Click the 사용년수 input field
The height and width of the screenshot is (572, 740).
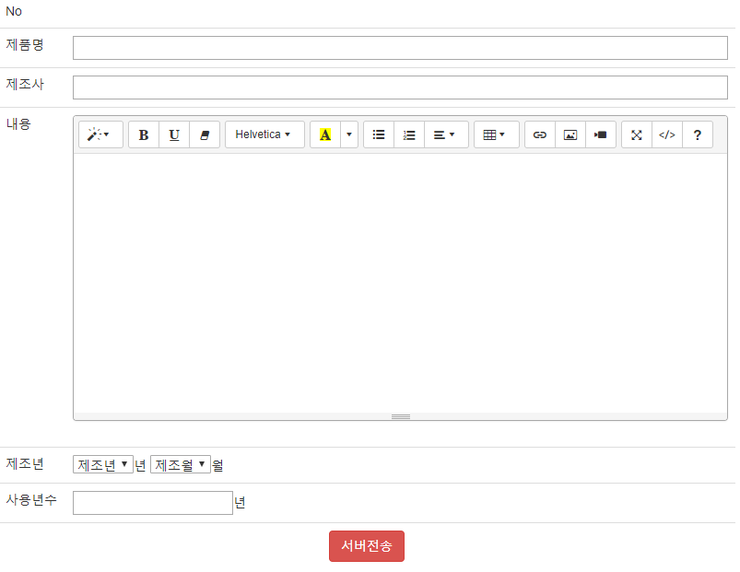[153, 503]
